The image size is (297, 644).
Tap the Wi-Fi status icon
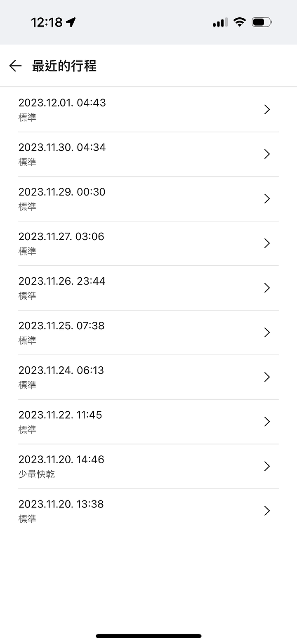point(239,22)
